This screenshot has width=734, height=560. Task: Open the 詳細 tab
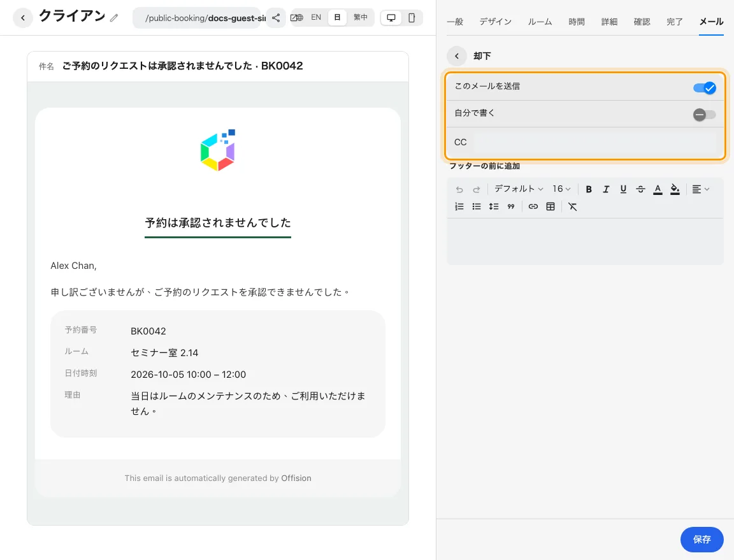click(609, 22)
